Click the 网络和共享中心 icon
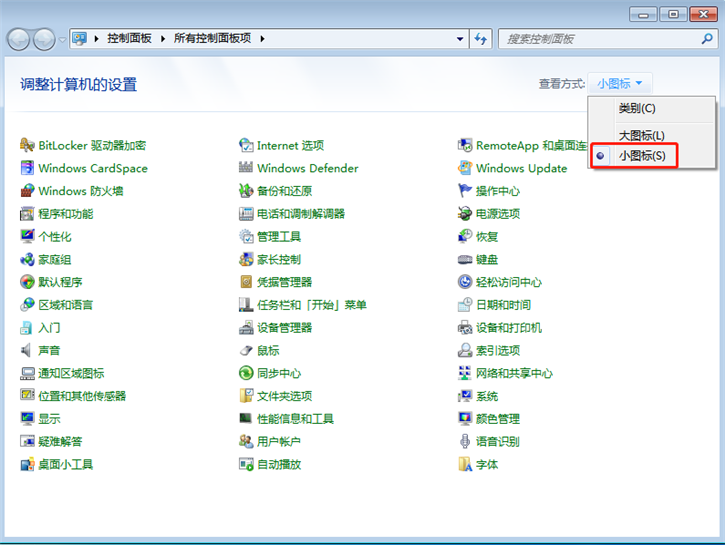Viewport: 725px width, 545px height. (x=466, y=374)
